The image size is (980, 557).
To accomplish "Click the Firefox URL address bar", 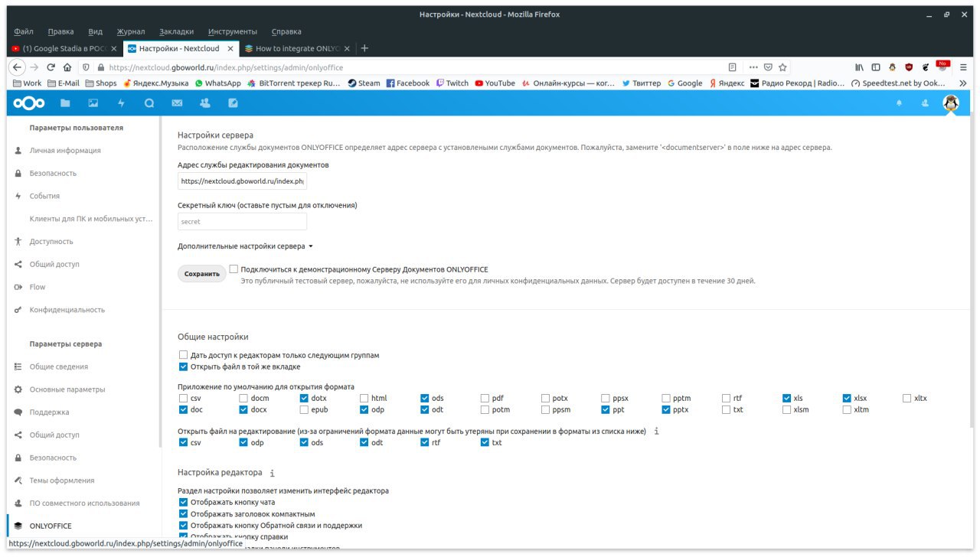I will [413, 67].
